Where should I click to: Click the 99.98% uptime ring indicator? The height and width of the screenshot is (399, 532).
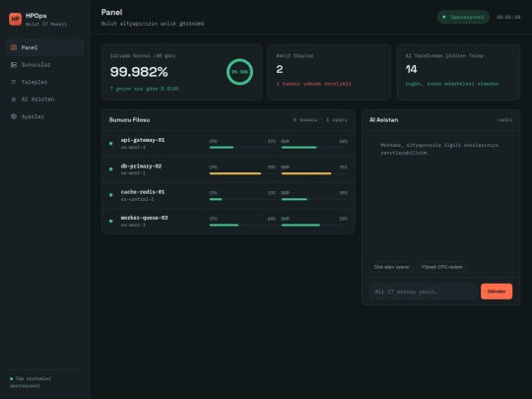click(239, 72)
